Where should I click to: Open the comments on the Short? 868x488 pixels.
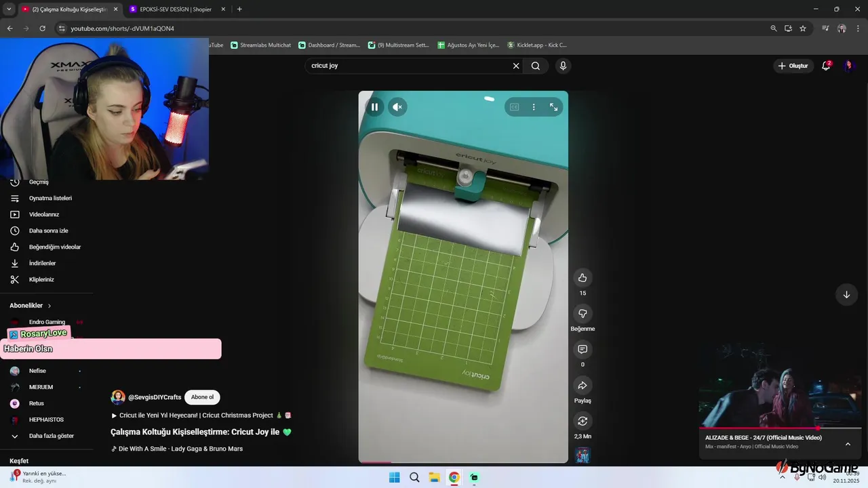tap(583, 349)
